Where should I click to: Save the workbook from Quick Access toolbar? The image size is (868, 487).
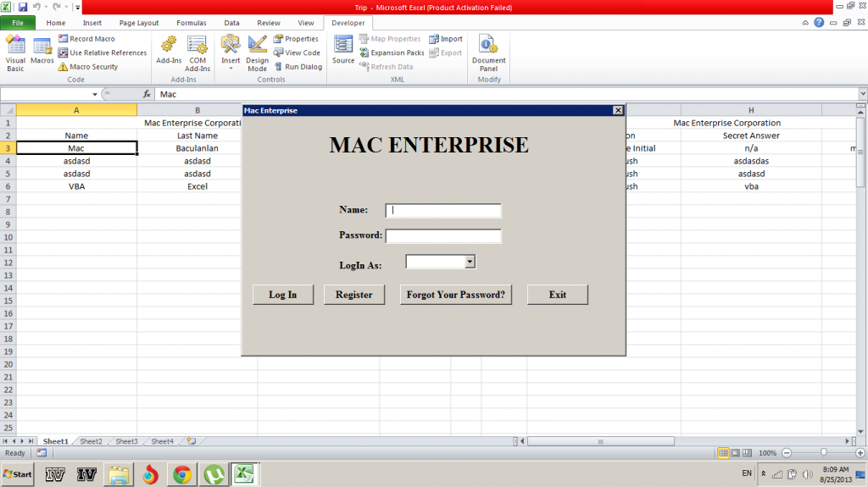tap(23, 7)
